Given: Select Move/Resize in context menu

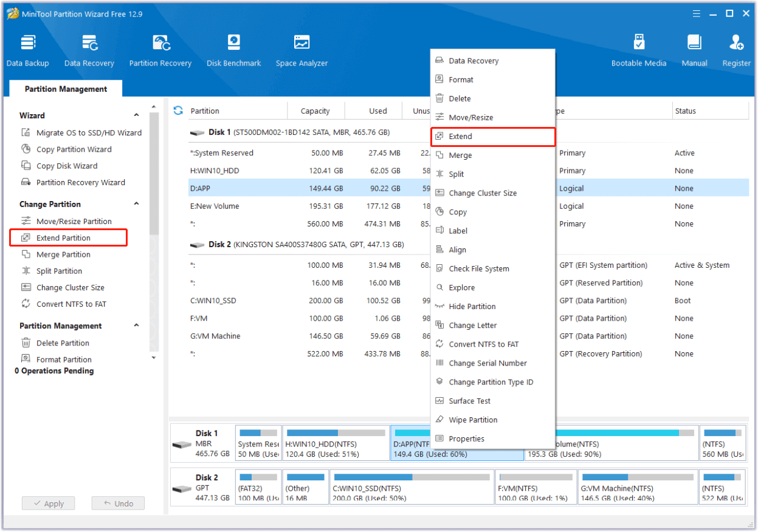Looking at the screenshot, I should [x=493, y=117].
